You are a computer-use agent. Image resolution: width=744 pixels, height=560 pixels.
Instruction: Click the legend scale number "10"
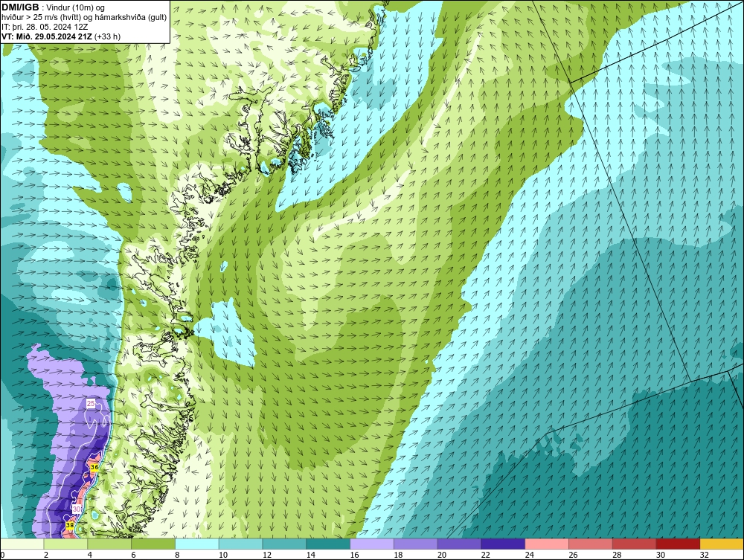click(223, 555)
